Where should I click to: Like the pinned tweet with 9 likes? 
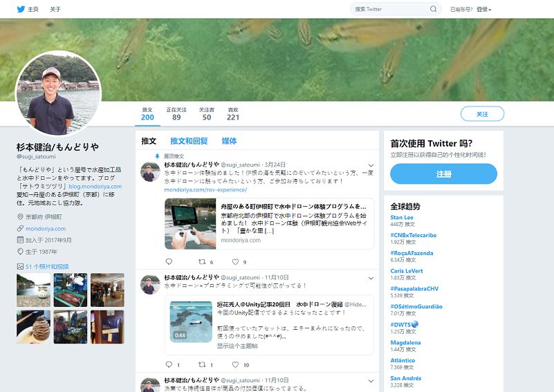click(235, 262)
